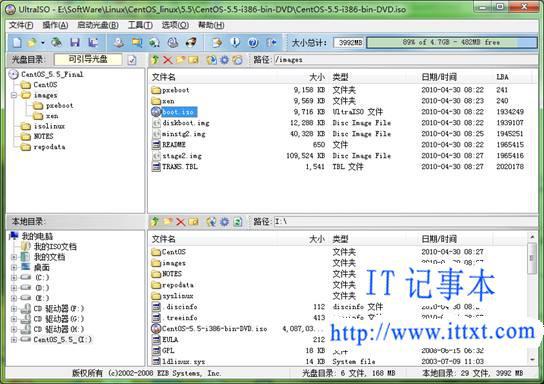Image resolution: width=544 pixels, height=384 pixels.
Task: Open the 帮助(H) menu
Action: tap(211, 25)
